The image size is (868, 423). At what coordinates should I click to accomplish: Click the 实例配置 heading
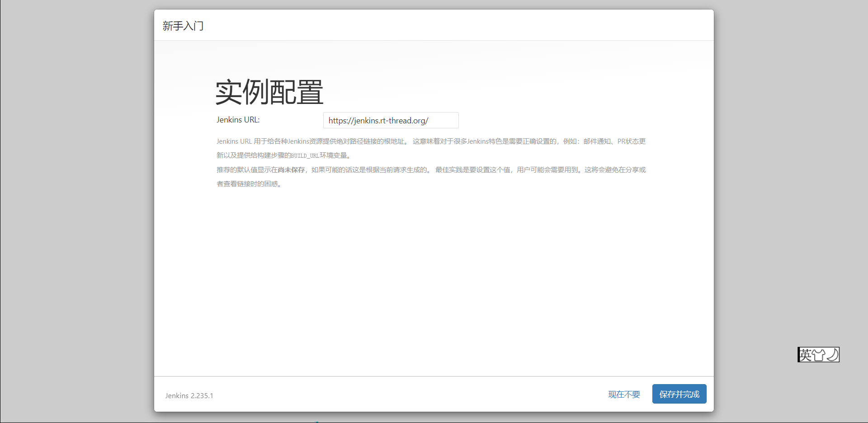point(269,92)
